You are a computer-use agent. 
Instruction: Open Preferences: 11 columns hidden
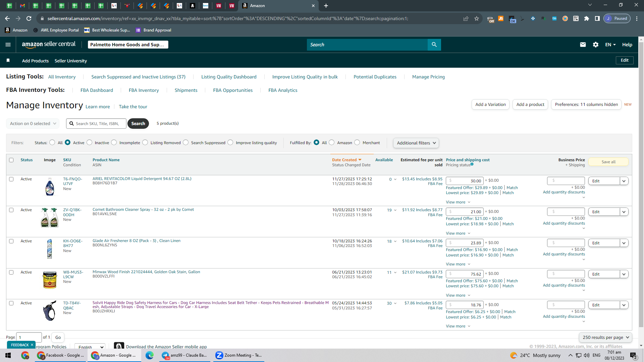[x=586, y=105]
